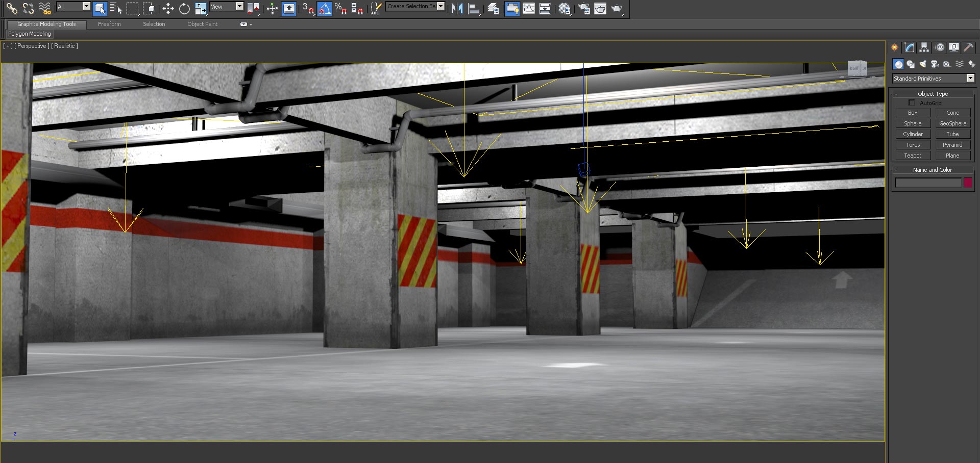980x463 pixels.
Task: Switch to the Freeform tab
Action: pyautogui.click(x=109, y=24)
